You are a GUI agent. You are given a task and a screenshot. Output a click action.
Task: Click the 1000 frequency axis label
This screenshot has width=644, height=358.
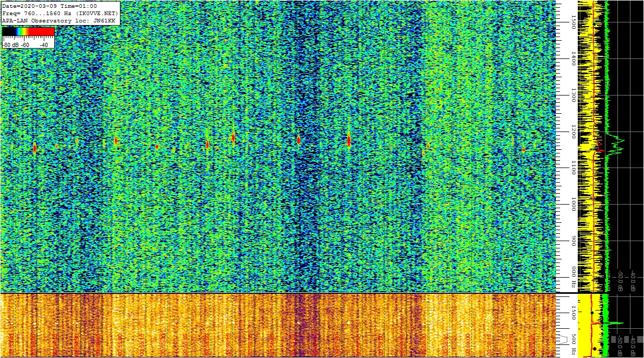point(573,204)
